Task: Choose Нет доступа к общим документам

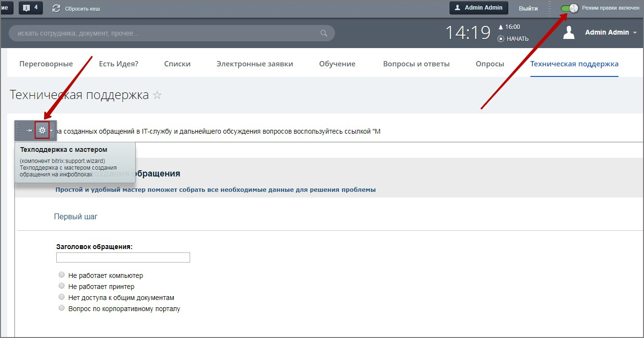Action: [x=62, y=297]
